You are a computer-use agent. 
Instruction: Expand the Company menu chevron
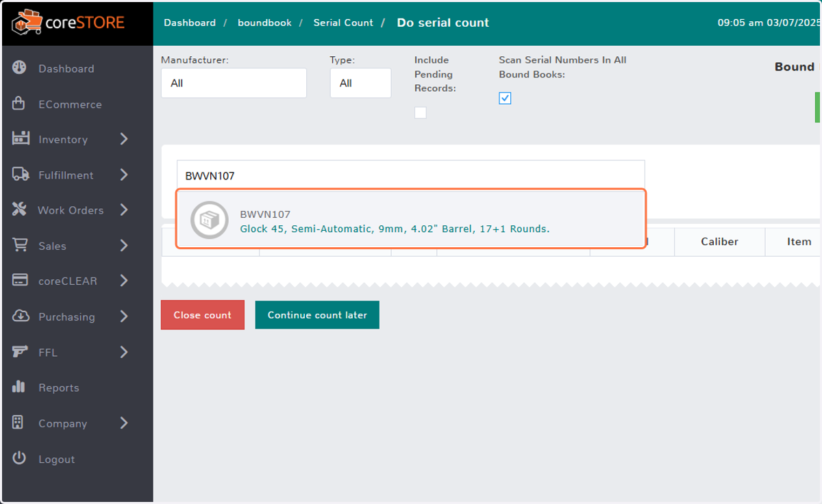(x=124, y=423)
